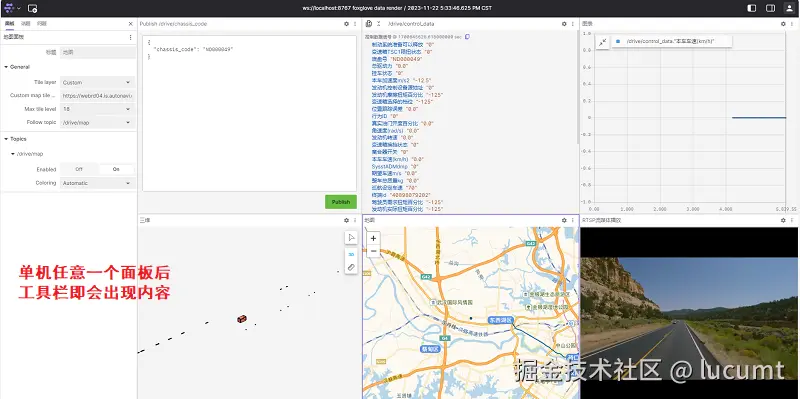This screenshot has height=399, width=800.
Task: Open the Foxglove app logo menu
Action: [x=9, y=8]
